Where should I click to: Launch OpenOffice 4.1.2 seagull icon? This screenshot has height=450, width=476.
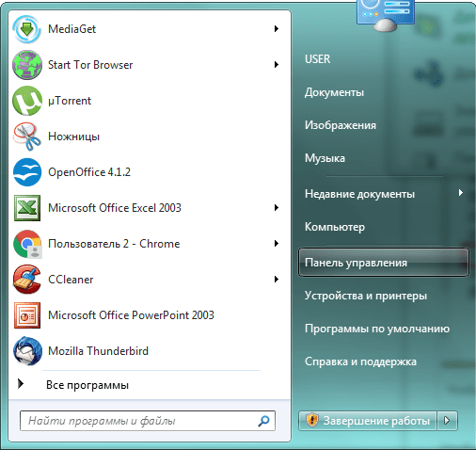tap(27, 172)
